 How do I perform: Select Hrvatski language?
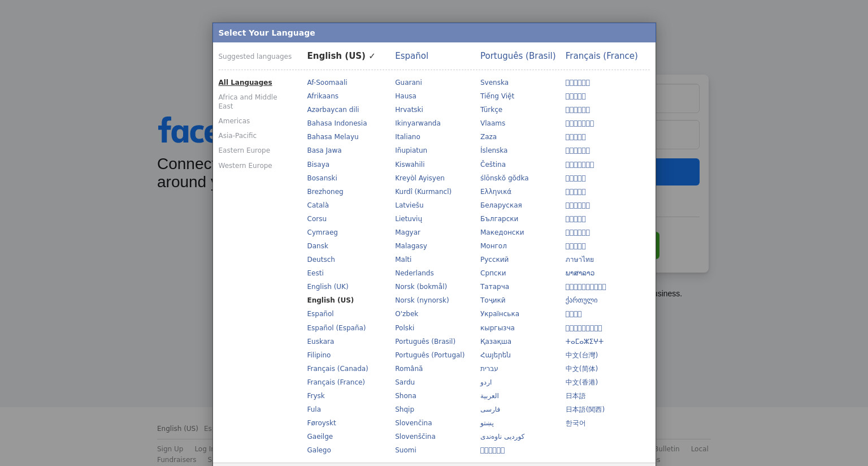pos(409,110)
